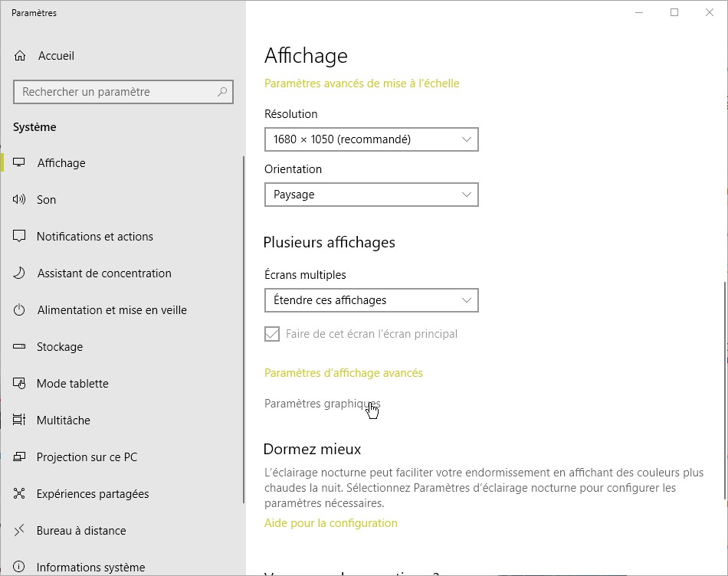
Task: Click the Multitâche icon
Action: coord(20,421)
